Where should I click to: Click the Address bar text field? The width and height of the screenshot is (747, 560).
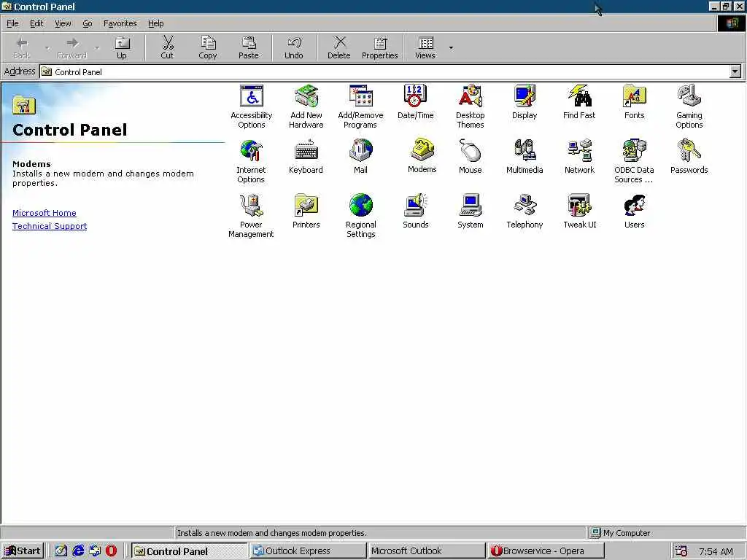coord(385,72)
